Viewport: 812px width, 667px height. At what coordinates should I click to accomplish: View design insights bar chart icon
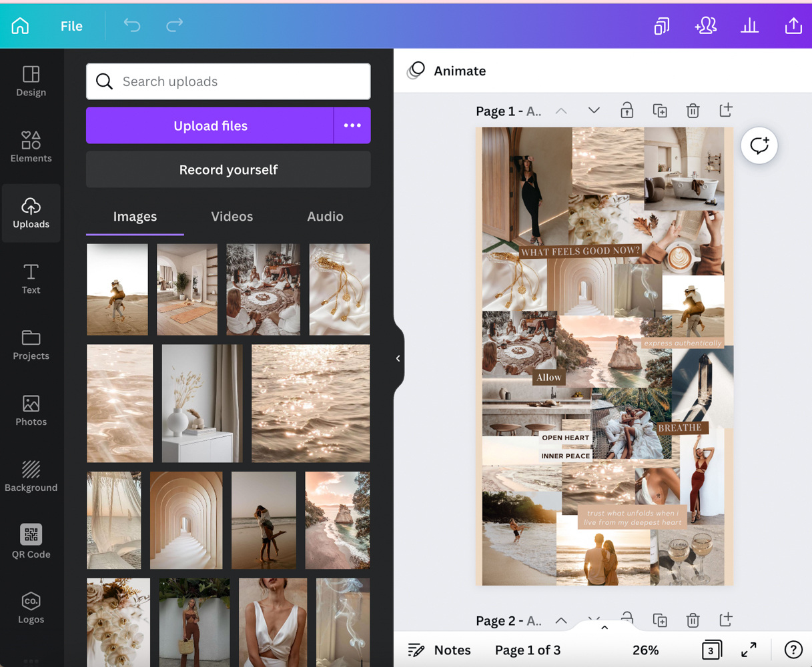click(x=749, y=26)
